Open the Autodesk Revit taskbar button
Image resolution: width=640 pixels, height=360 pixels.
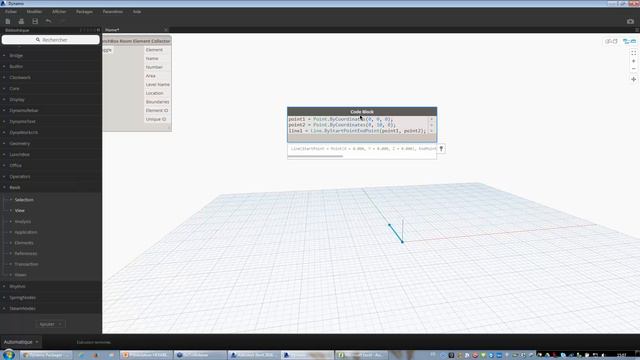click(x=253, y=355)
